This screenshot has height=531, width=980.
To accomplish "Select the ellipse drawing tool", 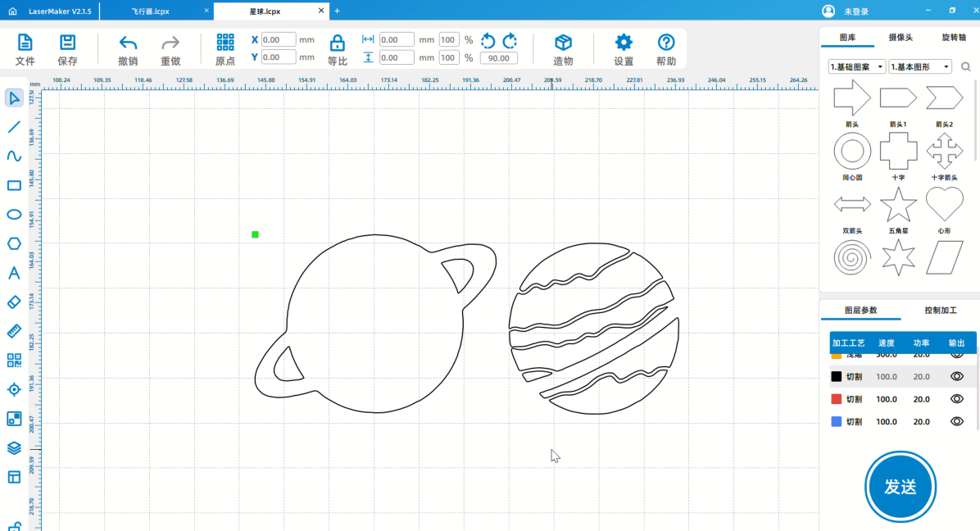I will point(14,215).
